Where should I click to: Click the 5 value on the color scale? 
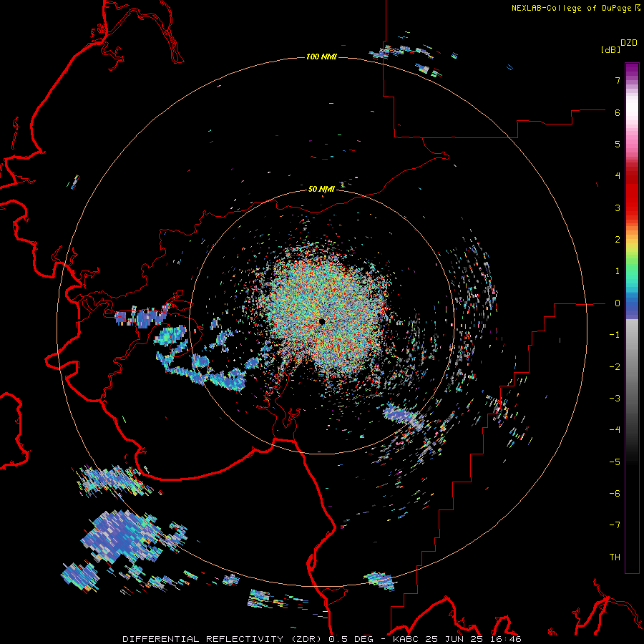(x=618, y=144)
